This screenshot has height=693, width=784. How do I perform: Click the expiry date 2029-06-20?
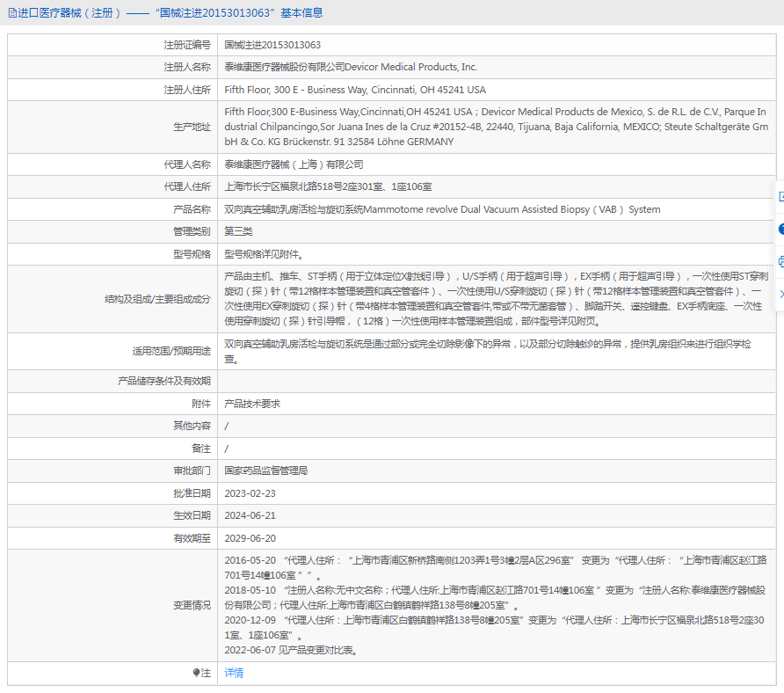click(250, 538)
